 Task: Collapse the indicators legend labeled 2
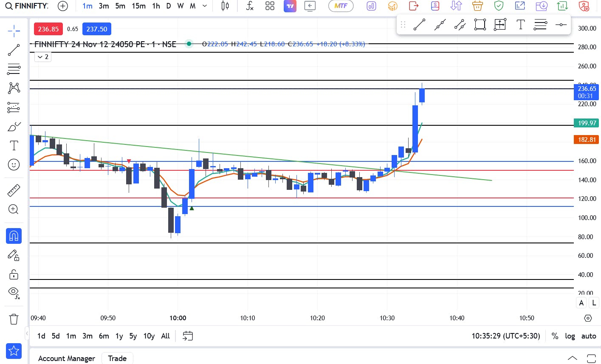coord(43,56)
